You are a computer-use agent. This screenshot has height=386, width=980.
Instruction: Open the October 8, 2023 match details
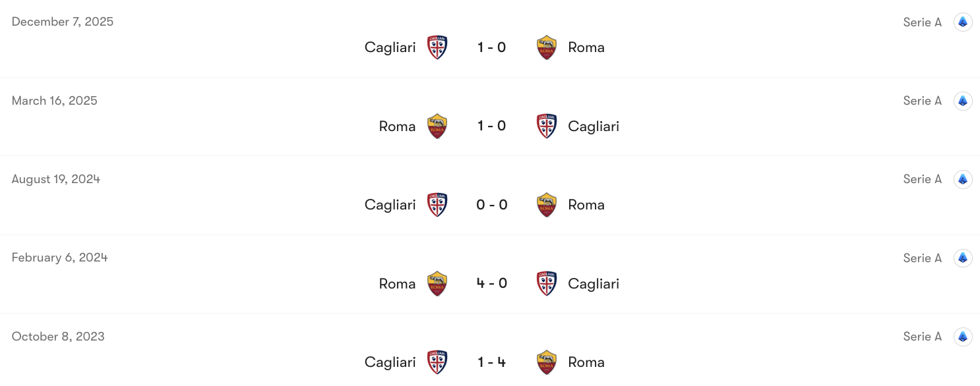[x=57, y=336]
